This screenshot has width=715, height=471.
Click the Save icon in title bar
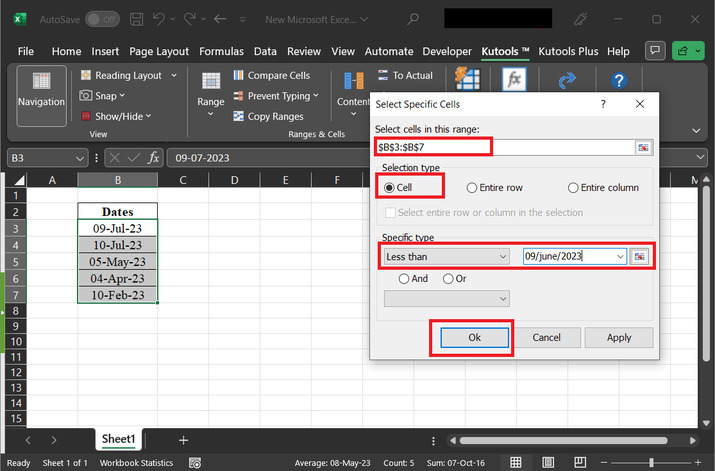click(x=136, y=19)
